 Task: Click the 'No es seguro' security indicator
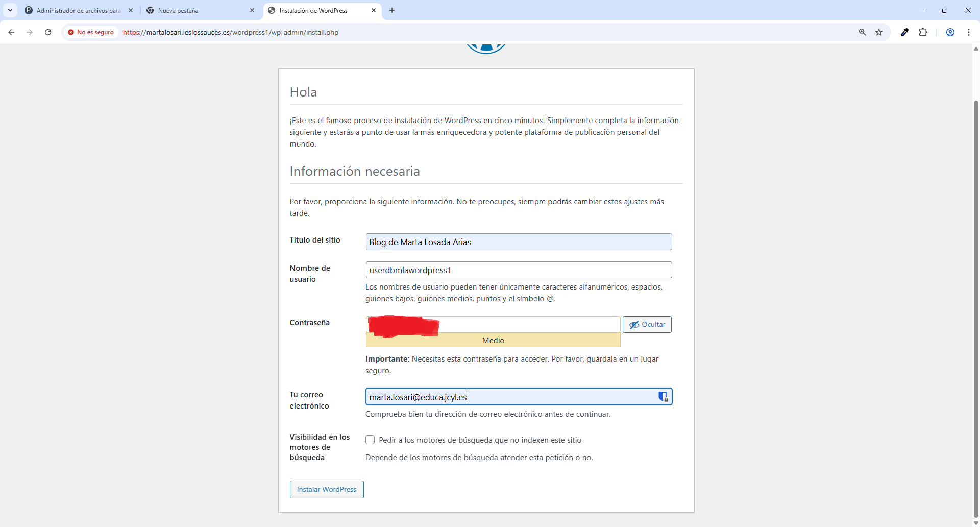point(91,32)
